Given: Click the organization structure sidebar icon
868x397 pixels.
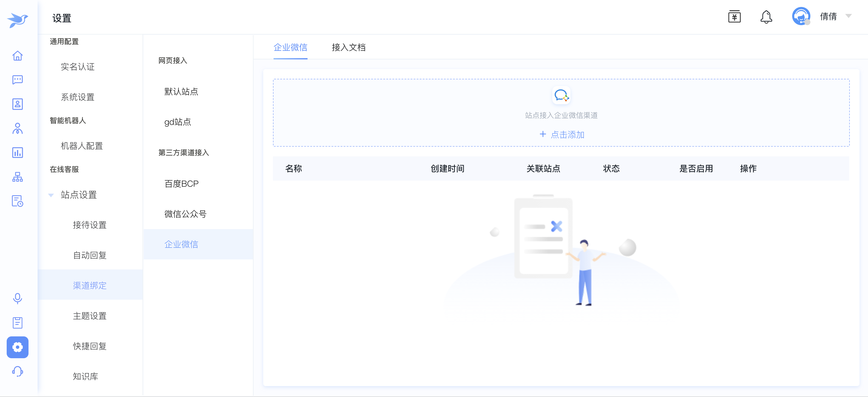Looking at the screenshot, I should point(18,177).
